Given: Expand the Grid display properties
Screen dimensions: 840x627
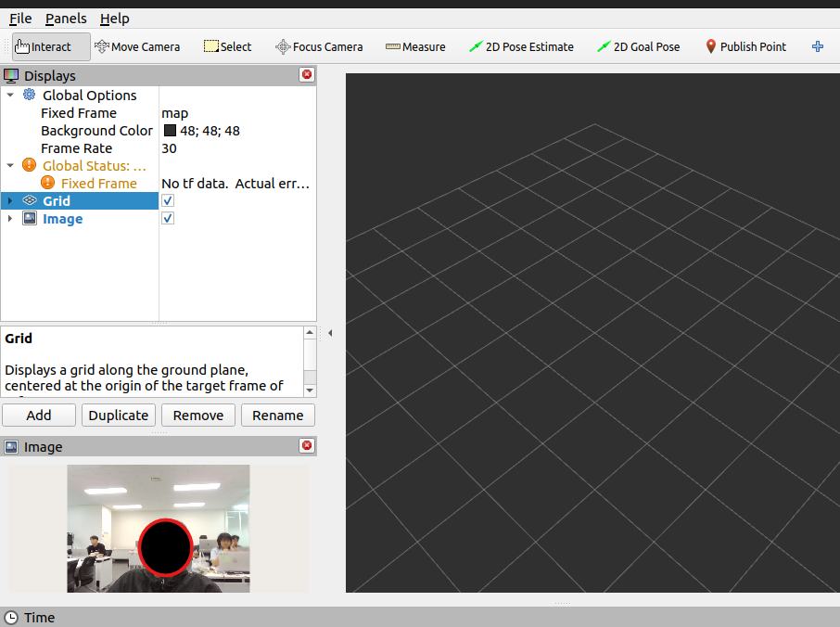Looking at the screenshot, I should click(10, 201).
